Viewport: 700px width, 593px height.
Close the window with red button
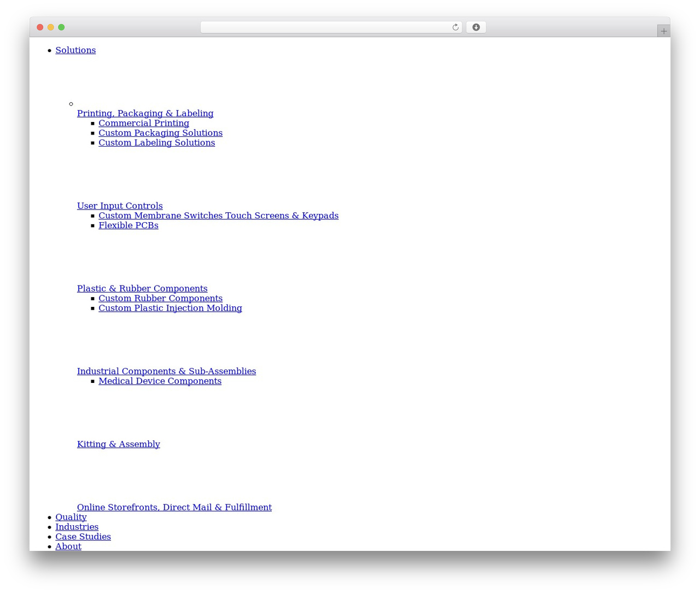pyautogui.click(x=40, y=27)
